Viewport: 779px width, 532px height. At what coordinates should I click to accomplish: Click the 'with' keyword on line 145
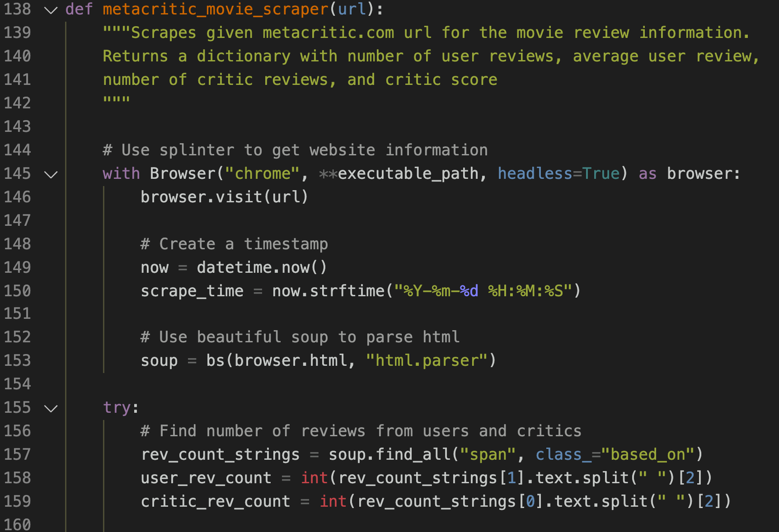121,174
